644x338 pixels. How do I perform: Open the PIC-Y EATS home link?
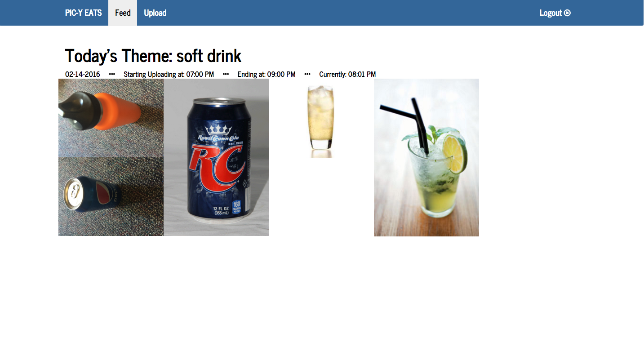(84, 13)
